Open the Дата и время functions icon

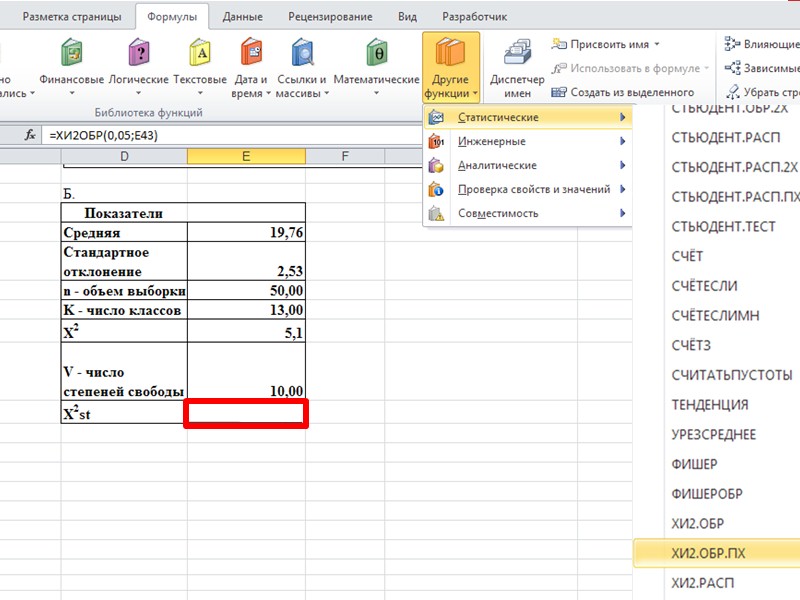pos(251,52)
